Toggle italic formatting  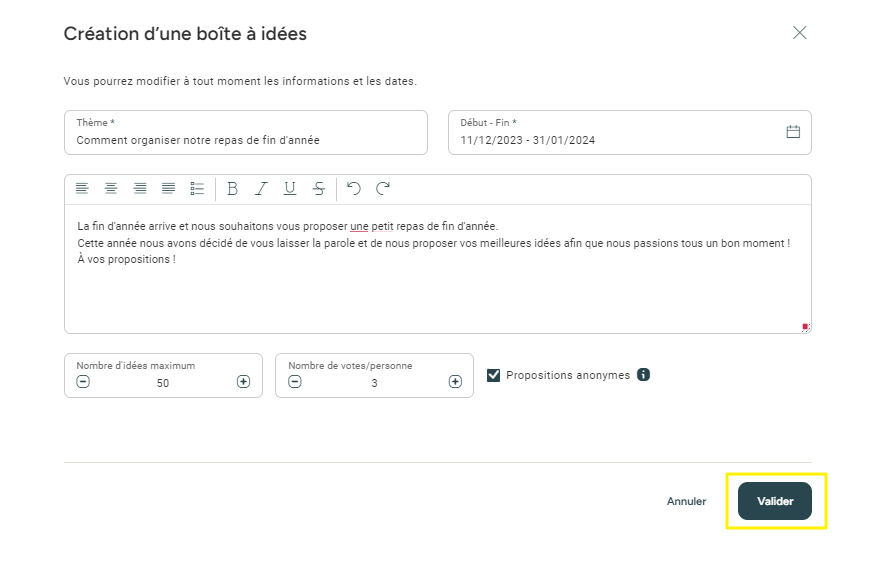click(261, 188)
